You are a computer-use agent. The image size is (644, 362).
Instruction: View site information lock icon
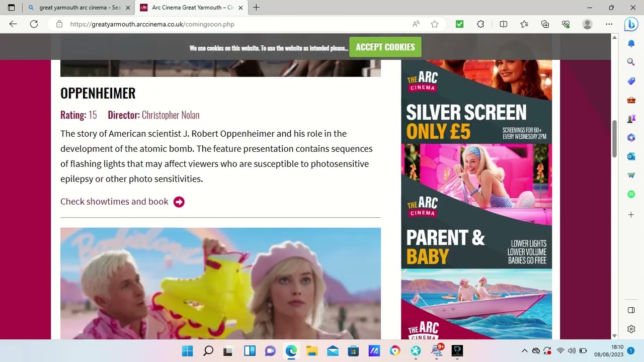[x=59, y=24]
